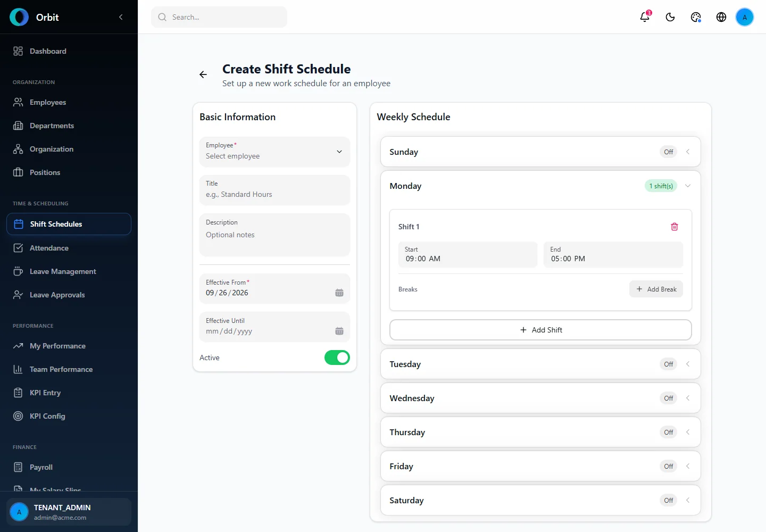Screen dimensions: 766x532
Task: Click the Title input field
Action: (x=274, y=190)
